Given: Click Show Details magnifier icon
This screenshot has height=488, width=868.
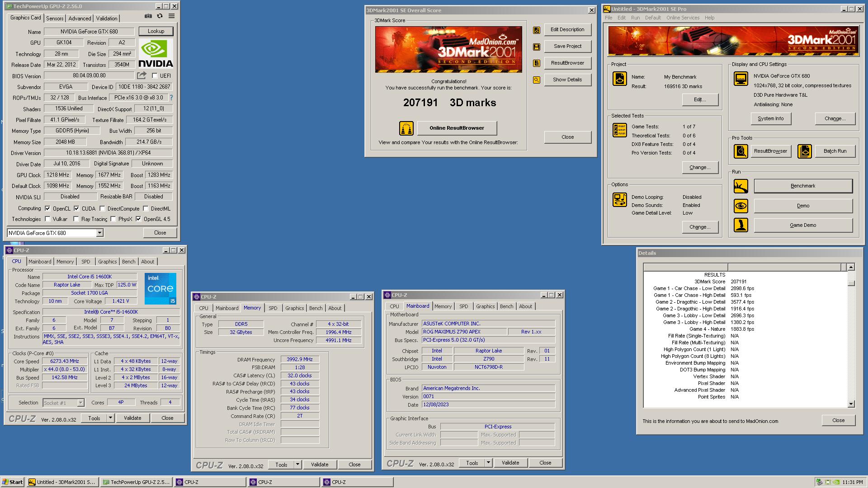Looking at the screenshot, I should coord(537,80).
